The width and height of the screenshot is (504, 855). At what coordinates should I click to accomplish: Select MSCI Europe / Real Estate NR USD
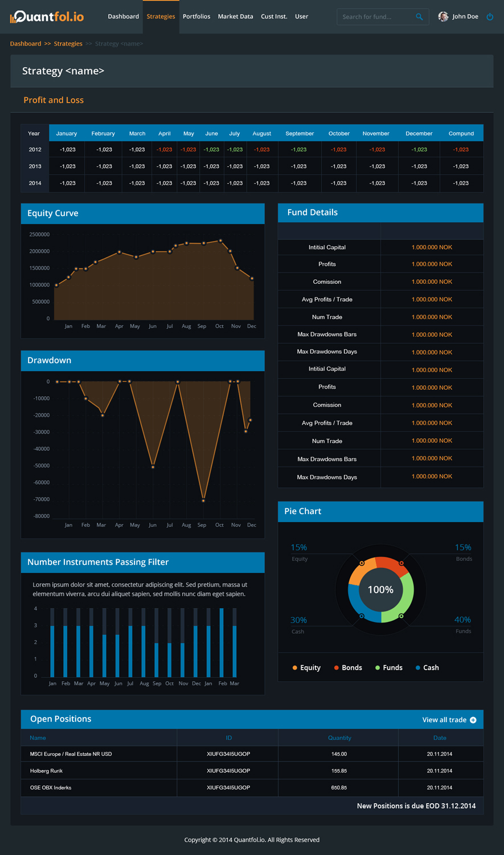71,754
